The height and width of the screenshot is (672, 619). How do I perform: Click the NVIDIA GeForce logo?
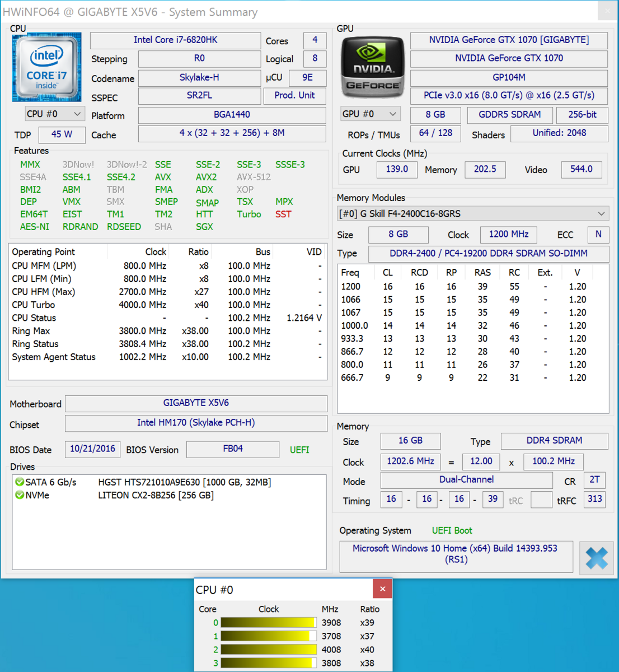point(372,68)
